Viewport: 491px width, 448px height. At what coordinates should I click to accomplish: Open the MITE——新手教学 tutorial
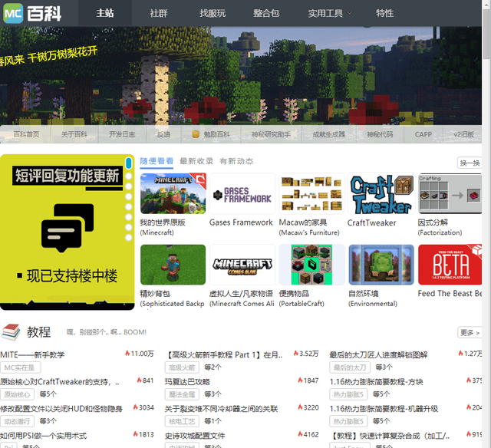coord(32,354)
